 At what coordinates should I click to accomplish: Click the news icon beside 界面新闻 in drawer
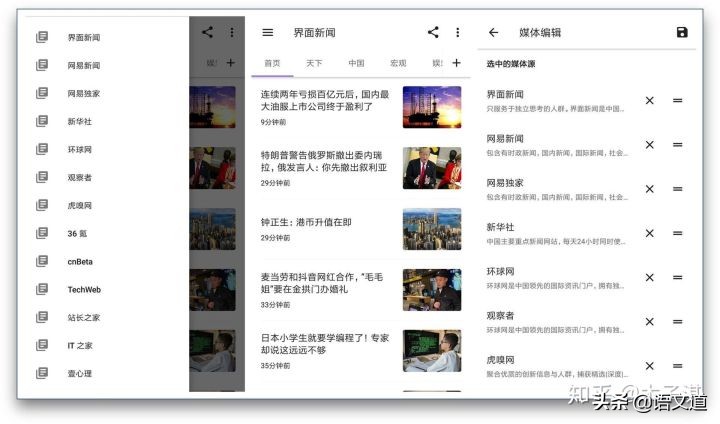click(42, 37)
